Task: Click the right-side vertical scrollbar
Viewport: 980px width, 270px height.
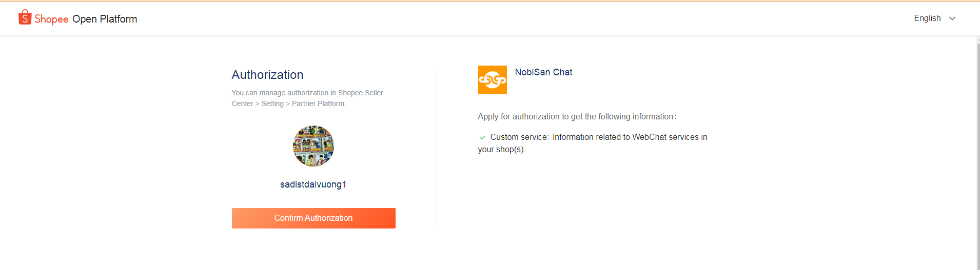Action: click(978, 154)
